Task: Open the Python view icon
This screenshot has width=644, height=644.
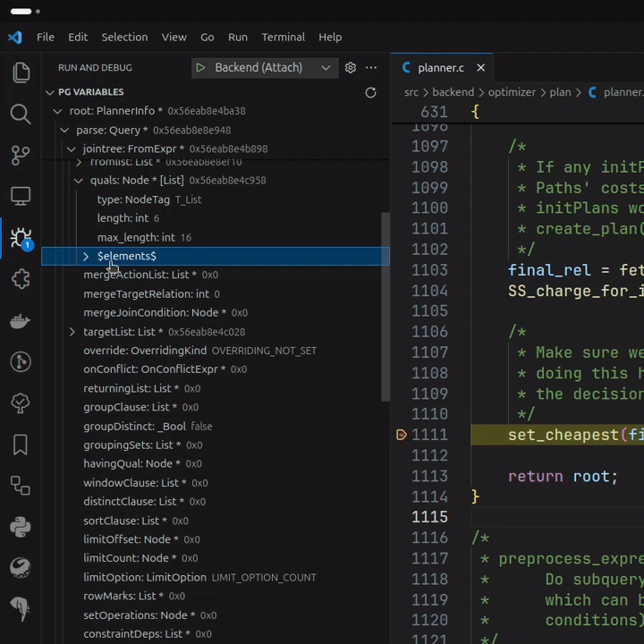Action: tap(21, 527)
